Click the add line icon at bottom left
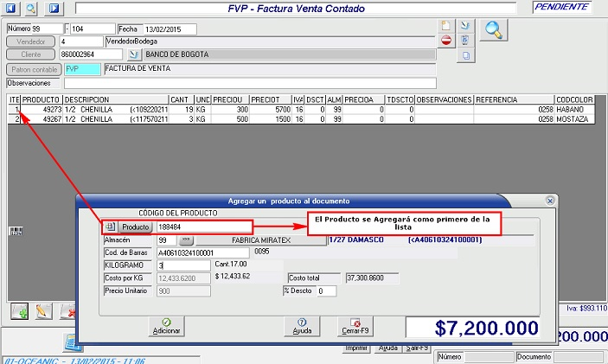 pyautogui.click(x=19, y=310)
